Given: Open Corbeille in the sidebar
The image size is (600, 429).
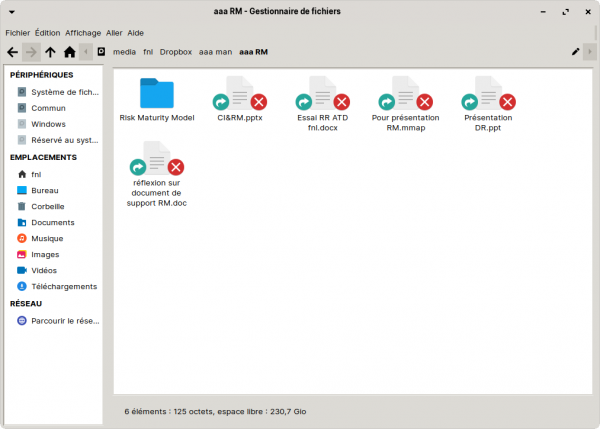Looking at the screenshot, I should pyautogui.click(x=49, y=206).
